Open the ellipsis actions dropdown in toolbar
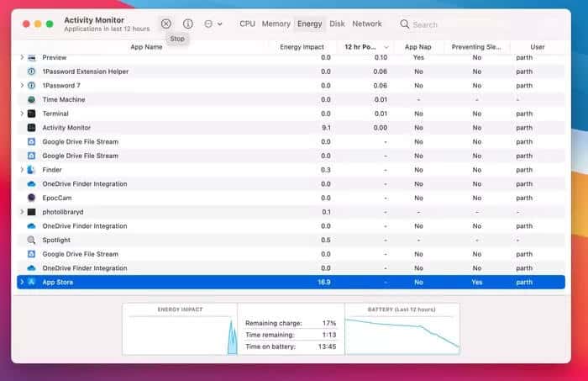Image resolution: width=588 pixels, height=381 pixels. [213, 24]
